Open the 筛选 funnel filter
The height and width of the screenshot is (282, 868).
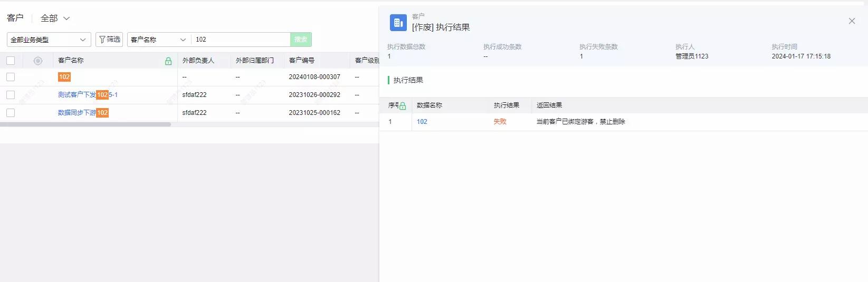[x=109, y=40]
